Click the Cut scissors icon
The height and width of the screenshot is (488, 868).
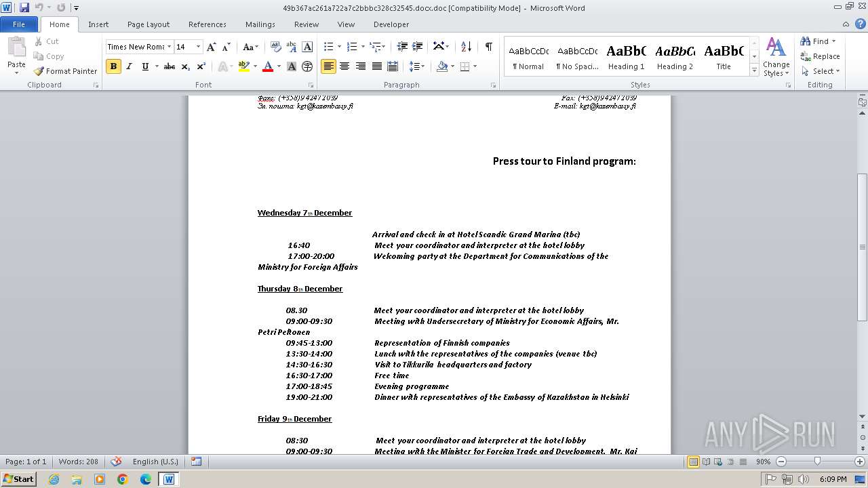point(39,41)
